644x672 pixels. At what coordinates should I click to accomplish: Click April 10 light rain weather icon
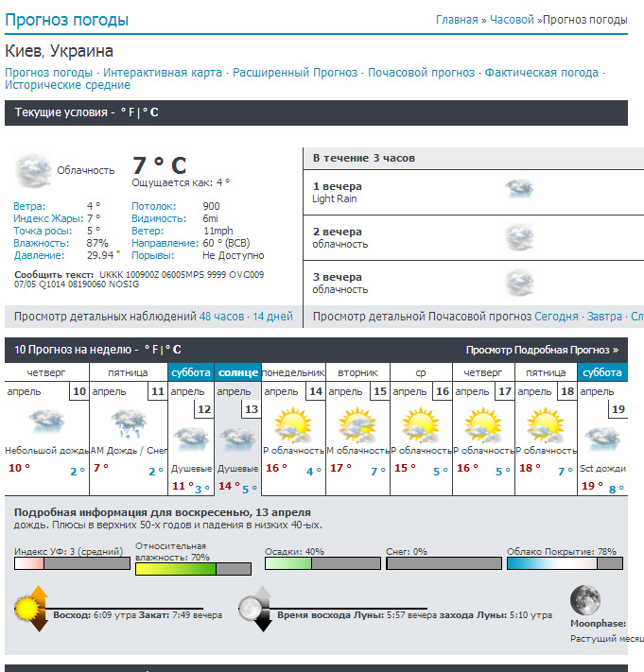point(46,421)
